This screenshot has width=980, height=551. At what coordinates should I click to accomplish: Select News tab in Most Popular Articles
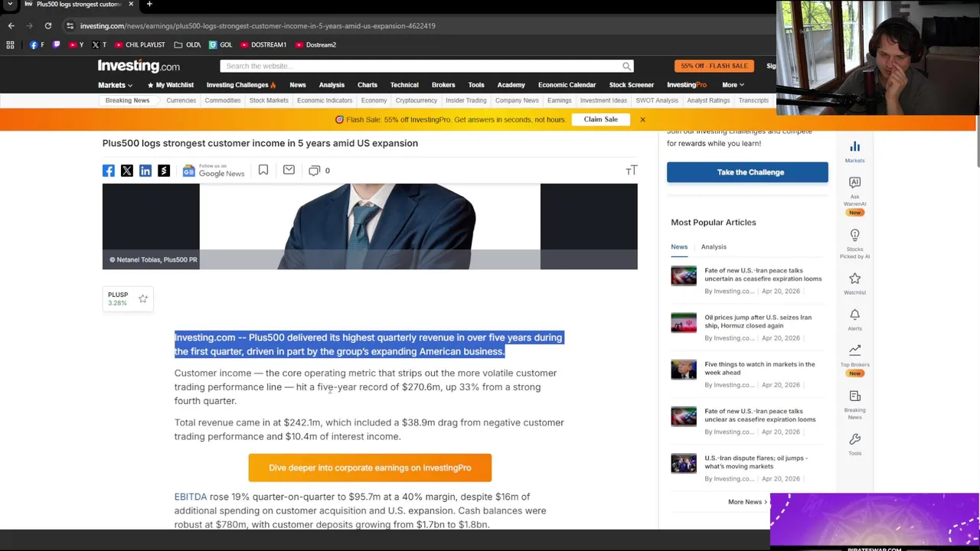click(679, 246)
